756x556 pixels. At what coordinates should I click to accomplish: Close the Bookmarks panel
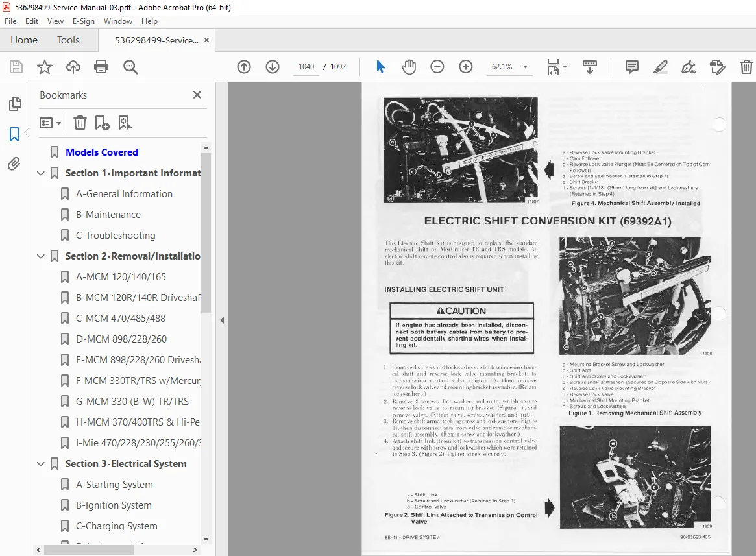[197, 95]
